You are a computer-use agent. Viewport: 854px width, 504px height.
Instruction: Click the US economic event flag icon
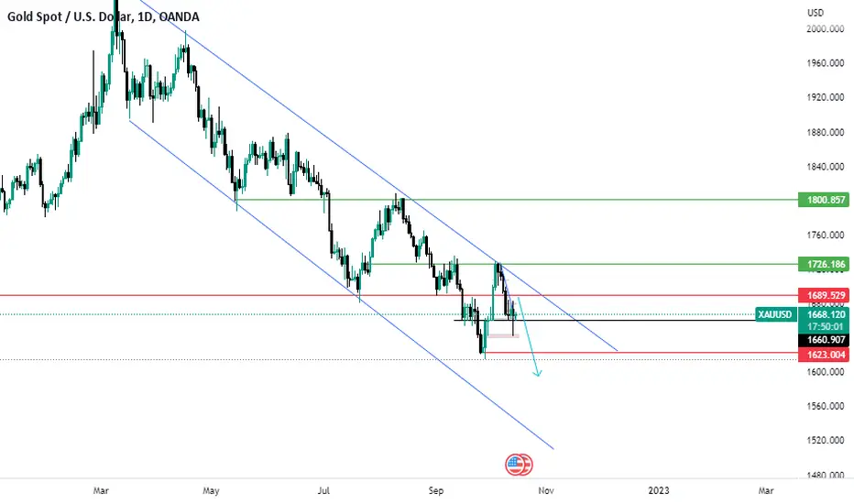(x=519, y=465)
